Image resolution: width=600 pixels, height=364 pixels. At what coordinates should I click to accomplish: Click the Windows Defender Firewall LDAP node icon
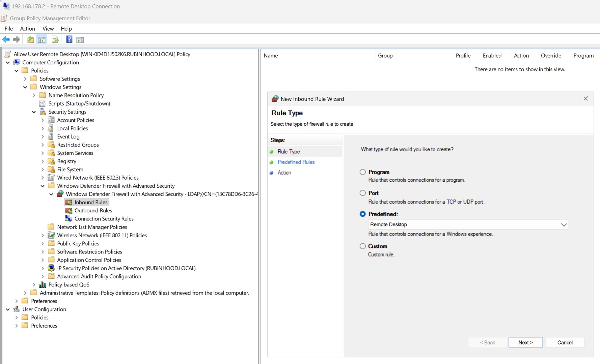60,194
